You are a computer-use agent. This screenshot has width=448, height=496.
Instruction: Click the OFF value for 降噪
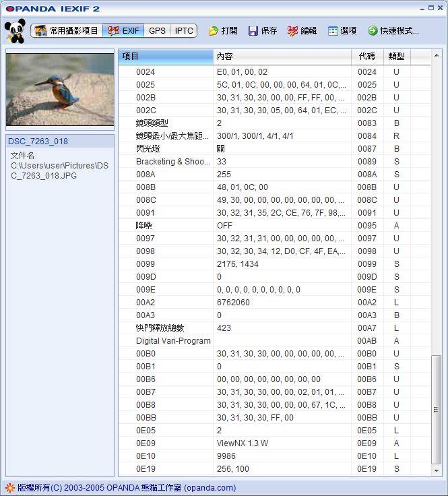pyautogui.click(x=224, y=226)
